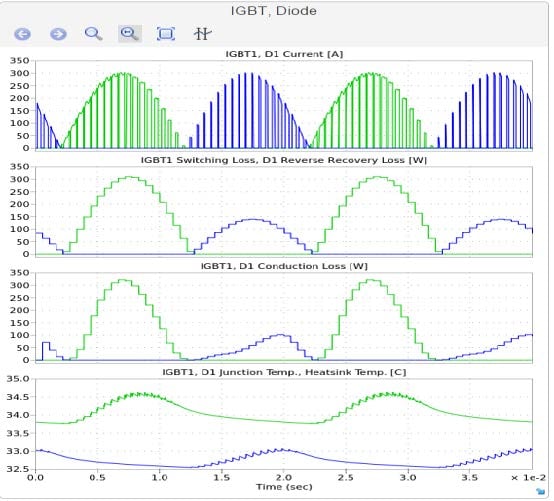This screenshot has width=554, height=501.
Task: Click the Junction Temp., Heatsink Temp. plot title
Action: (x=284, y=372)
